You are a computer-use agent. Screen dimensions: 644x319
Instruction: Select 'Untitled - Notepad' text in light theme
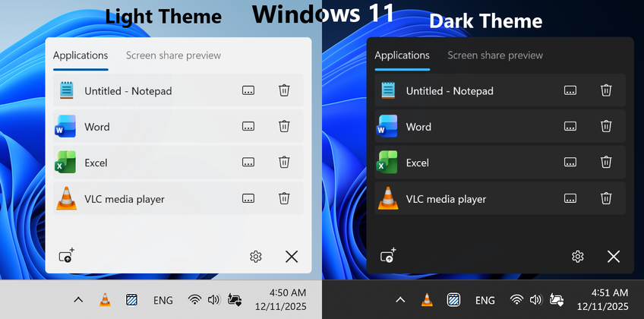[x=128, y=91]
